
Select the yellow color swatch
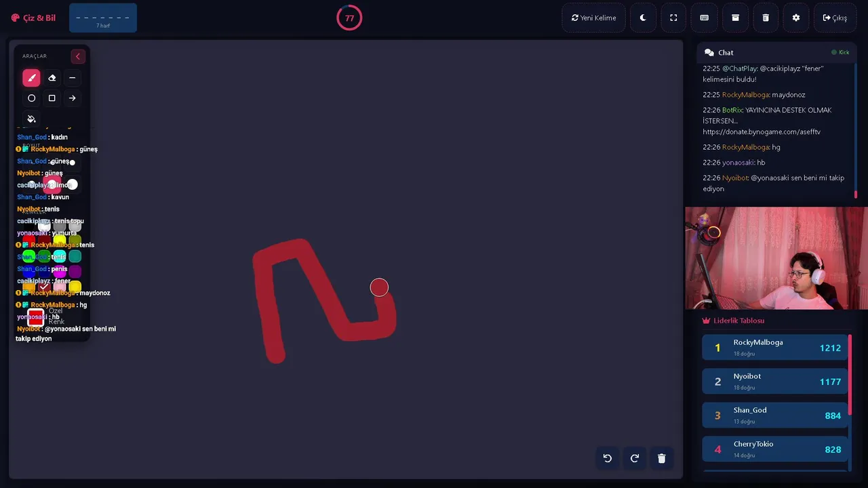click(60, 241)
